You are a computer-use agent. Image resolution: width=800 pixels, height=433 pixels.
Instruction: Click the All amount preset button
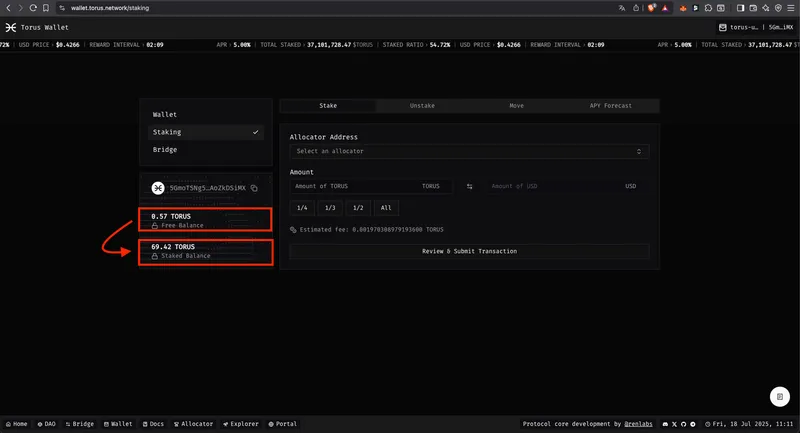click(x=387, y=208)
